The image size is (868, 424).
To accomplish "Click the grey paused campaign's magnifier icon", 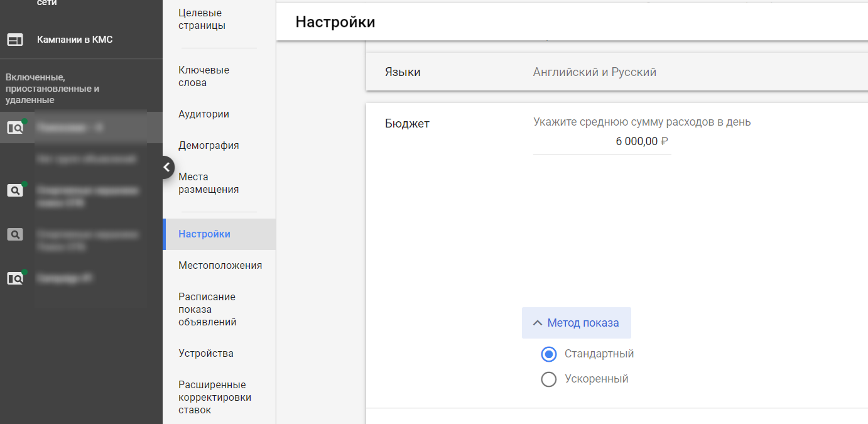I will 15,234.
